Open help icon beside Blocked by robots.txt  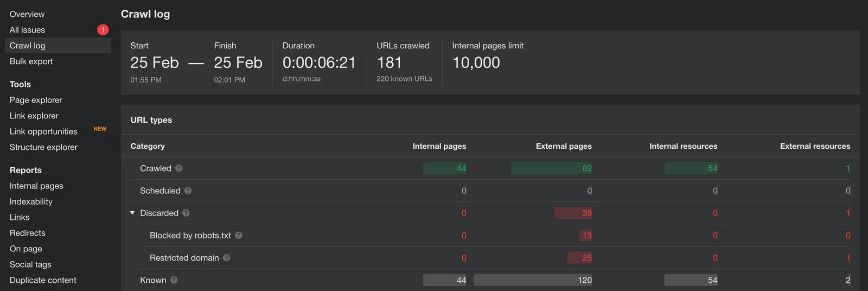pyautogui.click(x=238, y=235)
